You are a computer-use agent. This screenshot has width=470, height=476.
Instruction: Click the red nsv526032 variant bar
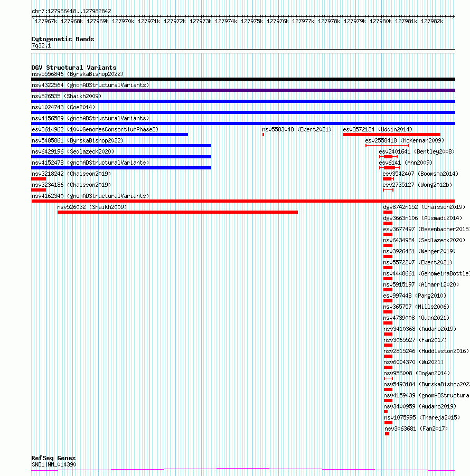177,212
